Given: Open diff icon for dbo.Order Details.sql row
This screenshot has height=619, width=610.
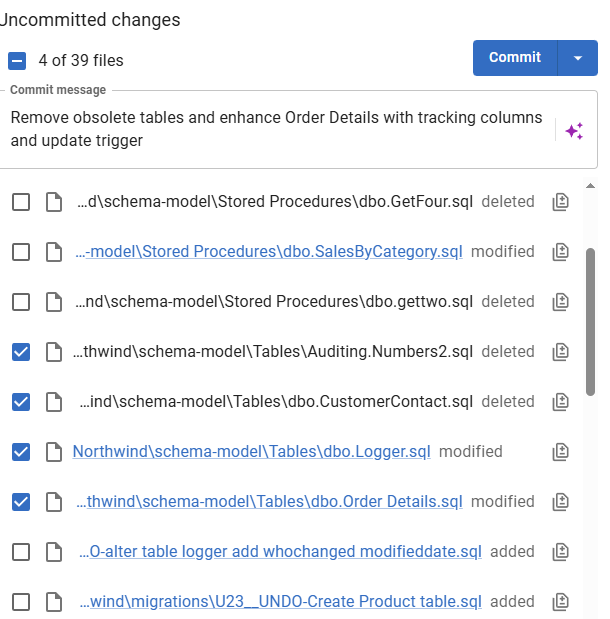Looking at the screenshot, I should [x=560, y=502].
